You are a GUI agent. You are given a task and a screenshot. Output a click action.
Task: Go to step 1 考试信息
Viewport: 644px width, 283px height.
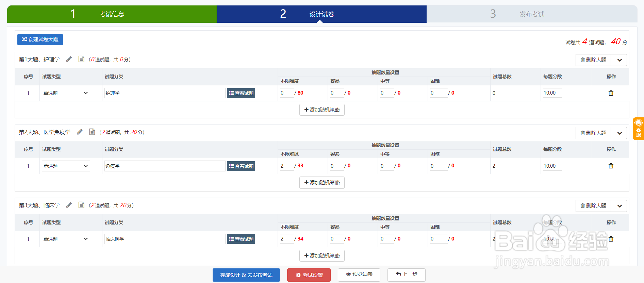(112, 14)
